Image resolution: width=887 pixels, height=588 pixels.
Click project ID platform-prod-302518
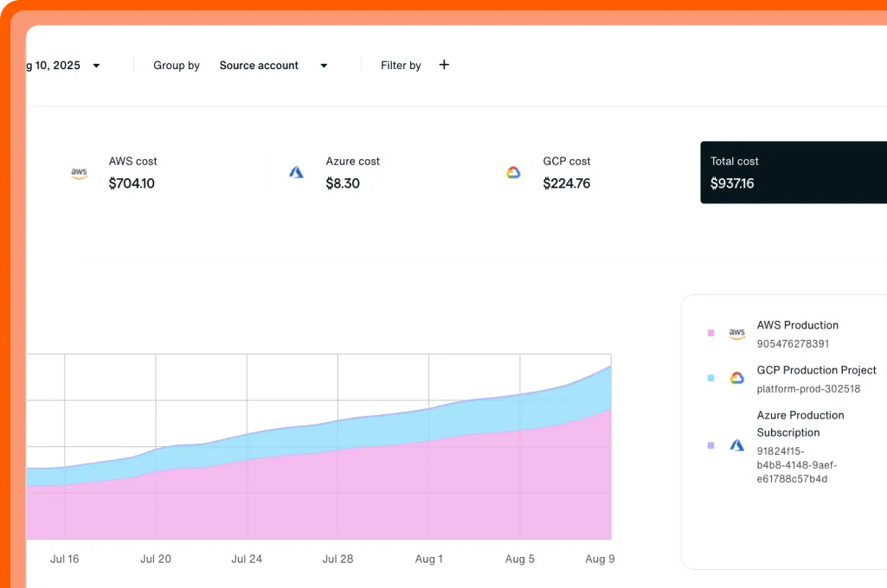pyautogui.click(x=808, y=389)
